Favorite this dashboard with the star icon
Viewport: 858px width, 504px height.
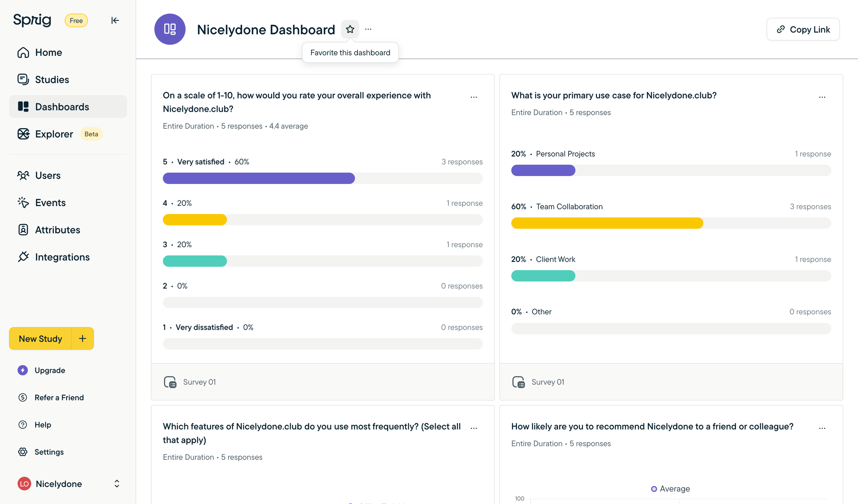tap(350, 29)
